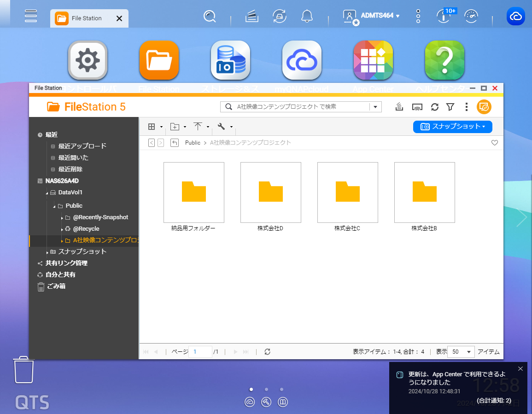Expand the スナップショット tree node

tap(47, 252)
